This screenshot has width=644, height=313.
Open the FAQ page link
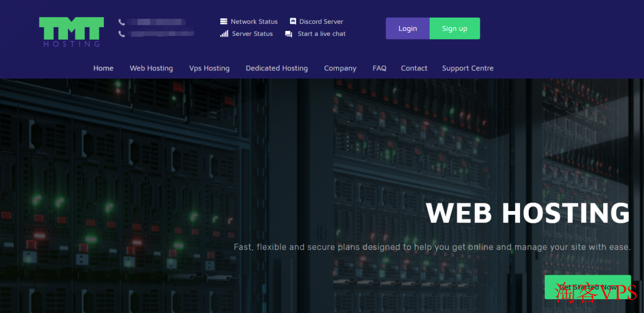[379, 68]
